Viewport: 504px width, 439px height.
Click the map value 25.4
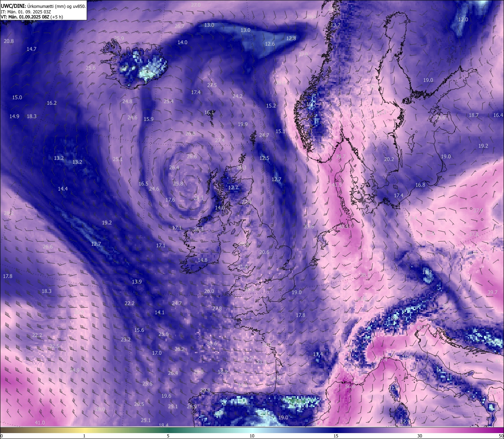coord(169,101)
